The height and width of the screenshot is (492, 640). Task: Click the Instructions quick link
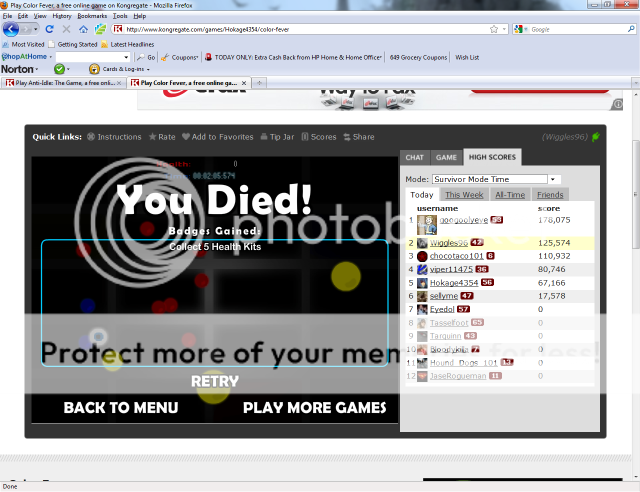pyautogui.click(x=114, y=137)
